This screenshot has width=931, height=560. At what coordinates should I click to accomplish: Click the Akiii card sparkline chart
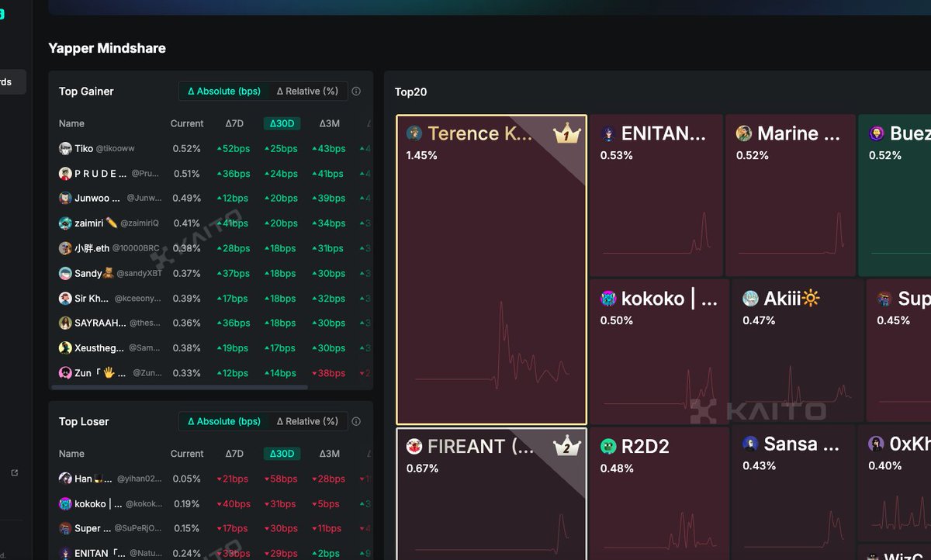[x=795, y=382]
